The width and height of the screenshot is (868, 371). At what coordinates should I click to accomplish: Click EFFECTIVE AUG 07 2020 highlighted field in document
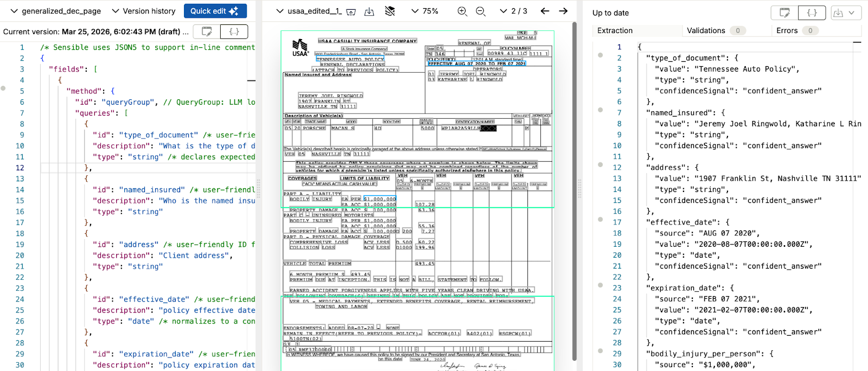pos(477,63)
